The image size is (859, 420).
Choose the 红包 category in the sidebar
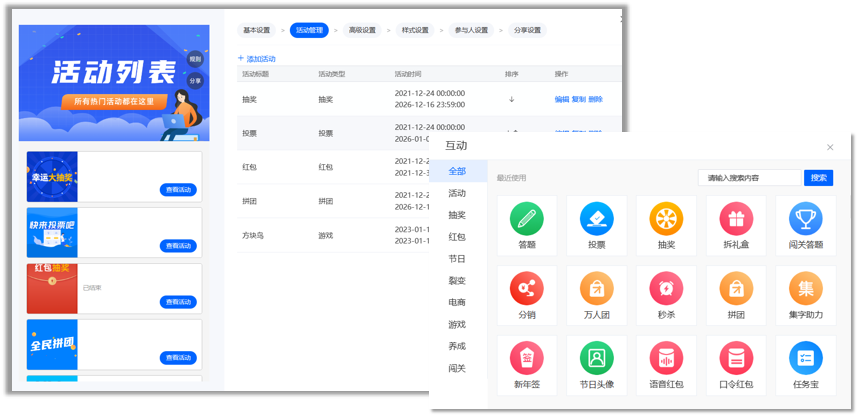457,237
